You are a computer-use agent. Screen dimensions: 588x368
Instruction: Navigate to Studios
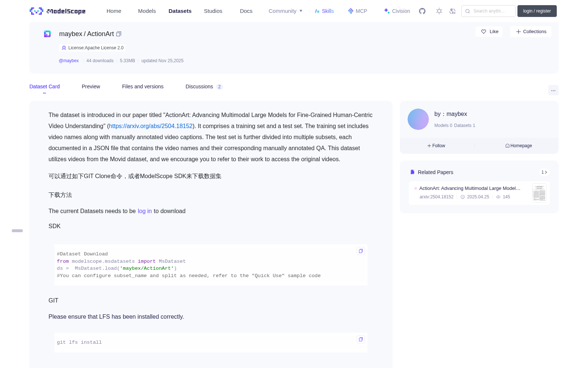tap(213, 11)
